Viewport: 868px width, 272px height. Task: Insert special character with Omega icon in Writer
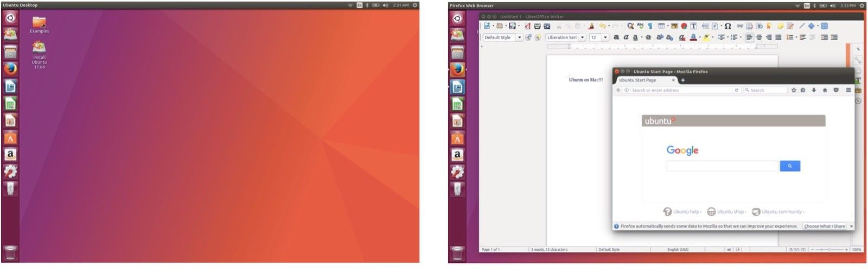coord(727,26)
